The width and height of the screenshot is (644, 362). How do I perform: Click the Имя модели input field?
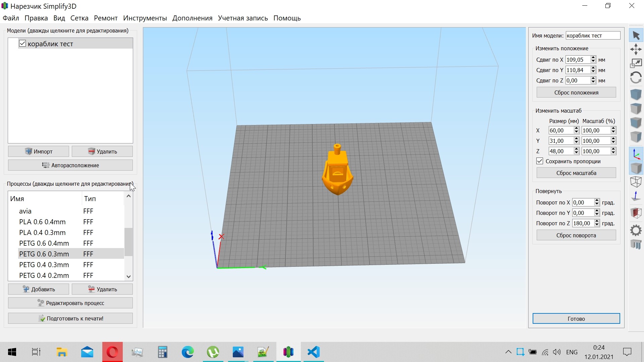click(593, 36)
